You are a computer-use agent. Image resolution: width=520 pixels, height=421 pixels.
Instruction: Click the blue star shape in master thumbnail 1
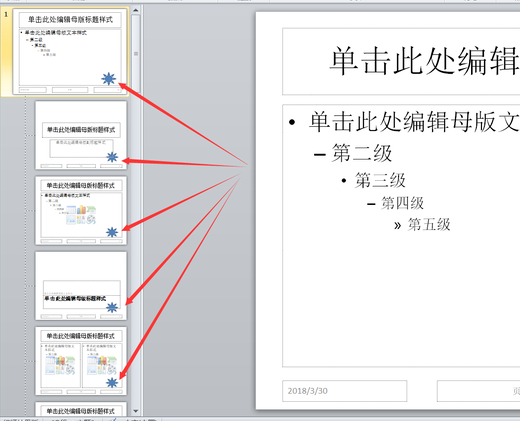(x=109, y=79)
